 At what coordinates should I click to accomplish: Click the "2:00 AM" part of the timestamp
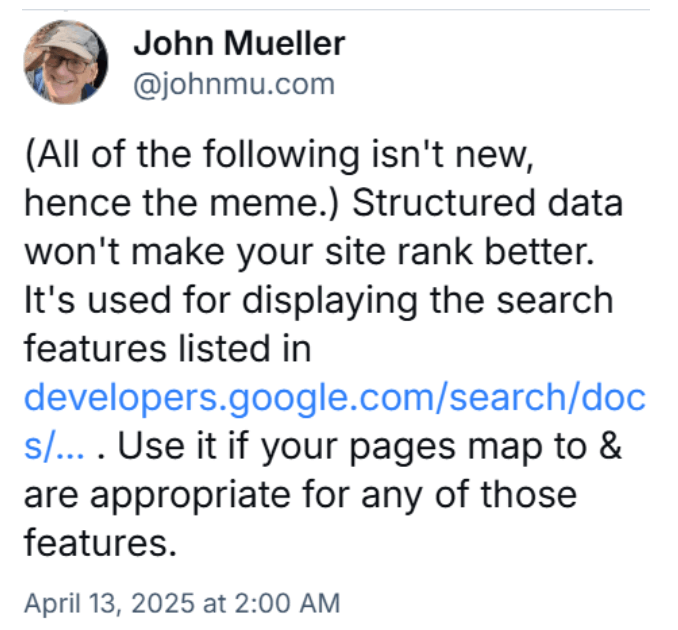[287, 603]
